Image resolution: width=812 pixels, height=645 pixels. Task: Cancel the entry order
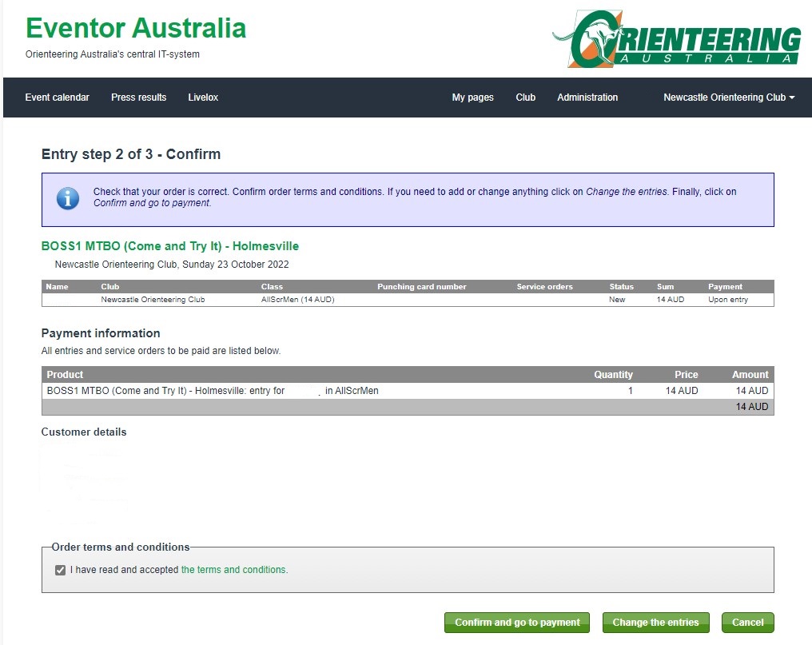point(747,623)
